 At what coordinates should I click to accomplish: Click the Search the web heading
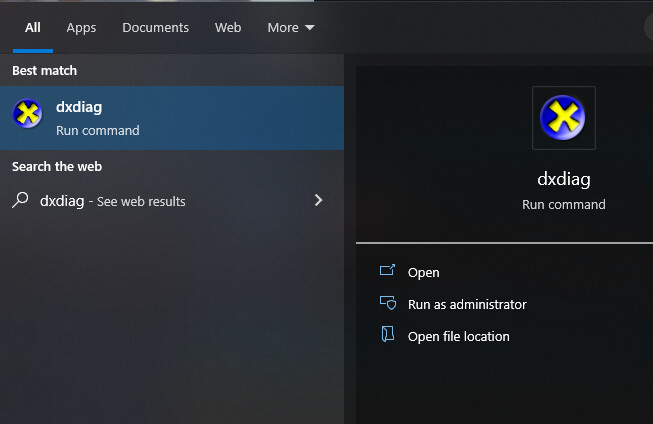(57, 167)
